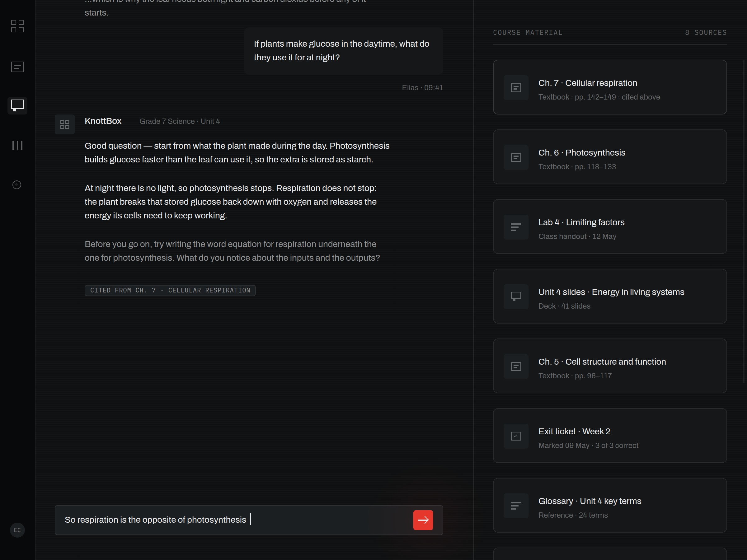The height and width of the screenshot is (560, 747).
Task: Click the 'Marked 09 May · 3 of 3 correct' text
Action: click(588, 446)
